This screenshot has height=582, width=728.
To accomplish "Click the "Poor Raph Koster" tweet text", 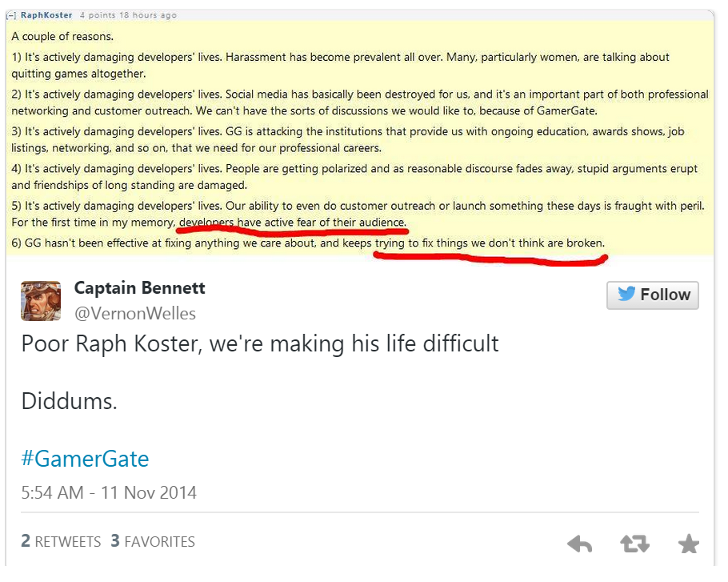I will [x=260, y=343].
